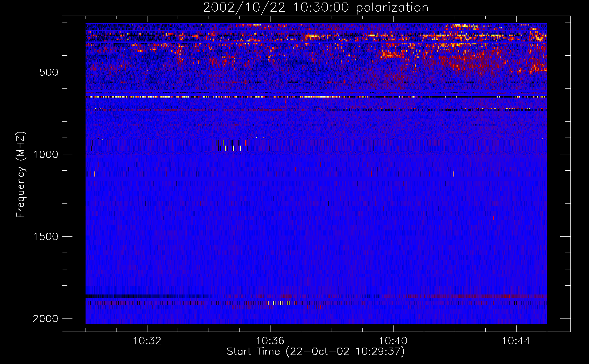
Task: Click the plot title '2002/10/22 10:30:00 polarization'
Action: (x=316, y=8)
